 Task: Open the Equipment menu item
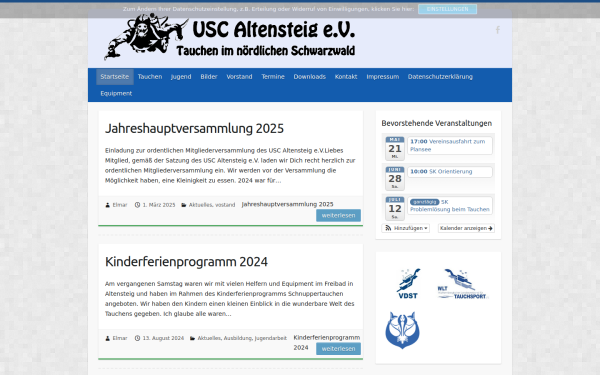point(116,93)
